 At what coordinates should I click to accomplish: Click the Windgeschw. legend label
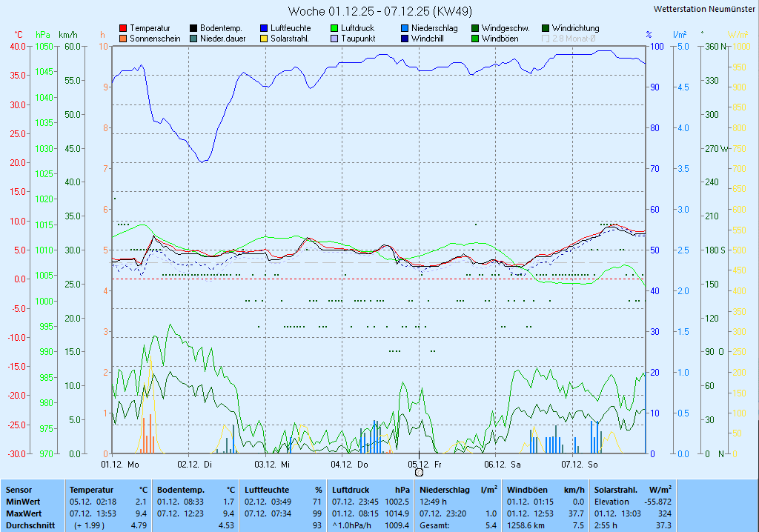click(505, 28)
